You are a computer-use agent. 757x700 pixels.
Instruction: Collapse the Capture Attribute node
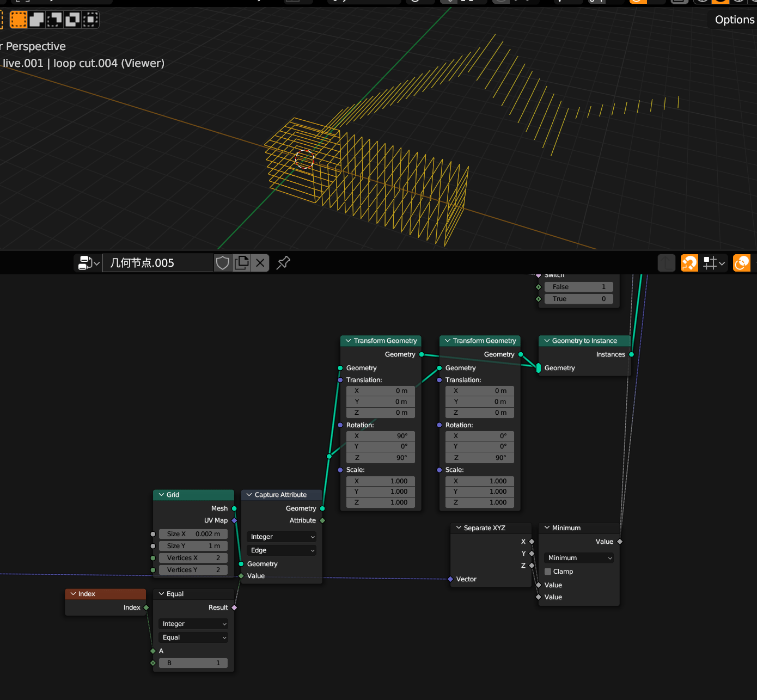pos(249,495)
